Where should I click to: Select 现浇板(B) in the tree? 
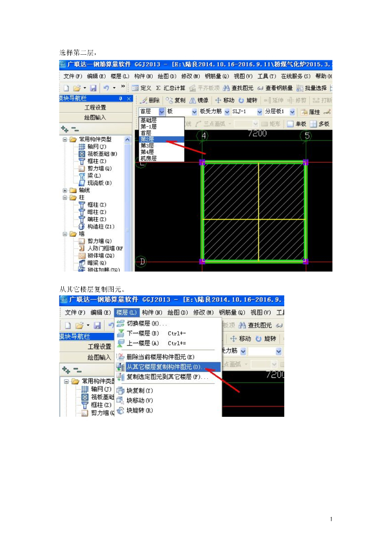click(95, 183)
